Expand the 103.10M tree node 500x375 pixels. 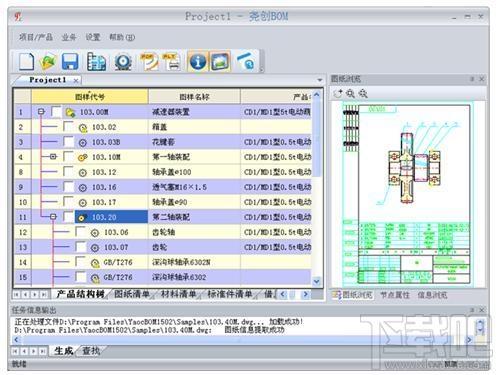click(x=53, y=156)
